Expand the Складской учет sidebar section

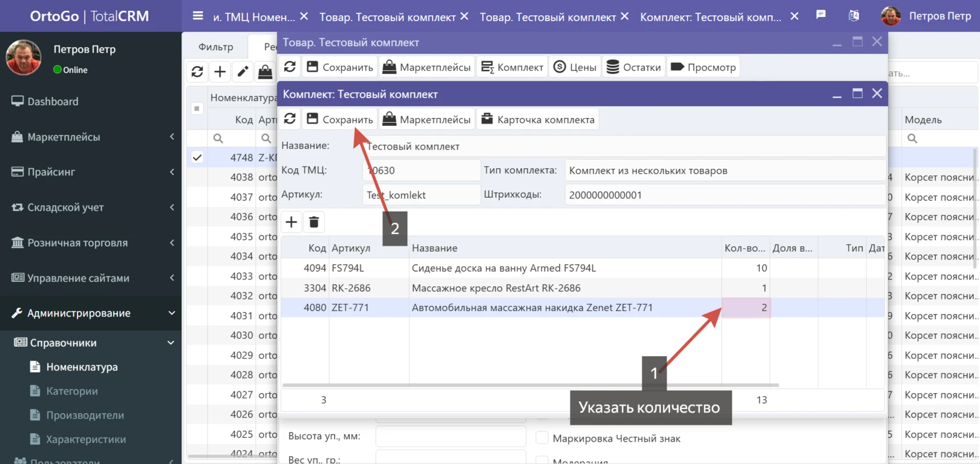click(x=91, y=207)
